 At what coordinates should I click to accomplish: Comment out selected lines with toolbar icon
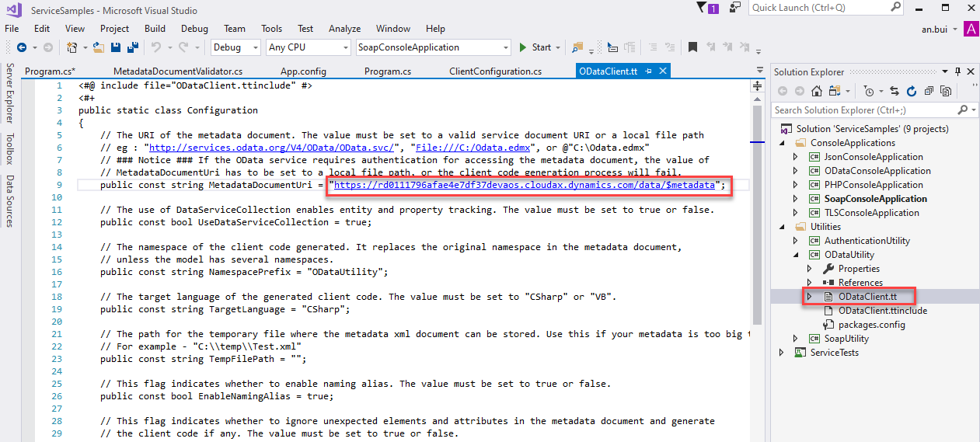coord(651,47)
